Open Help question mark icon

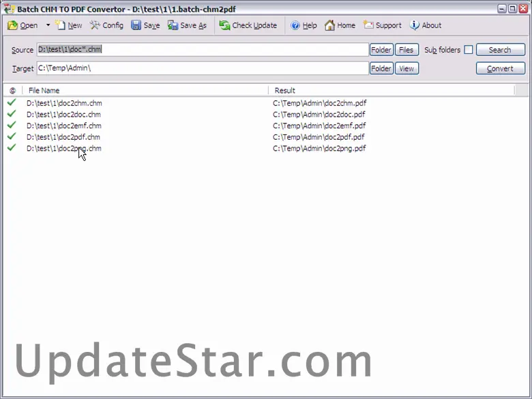(295, 25)
